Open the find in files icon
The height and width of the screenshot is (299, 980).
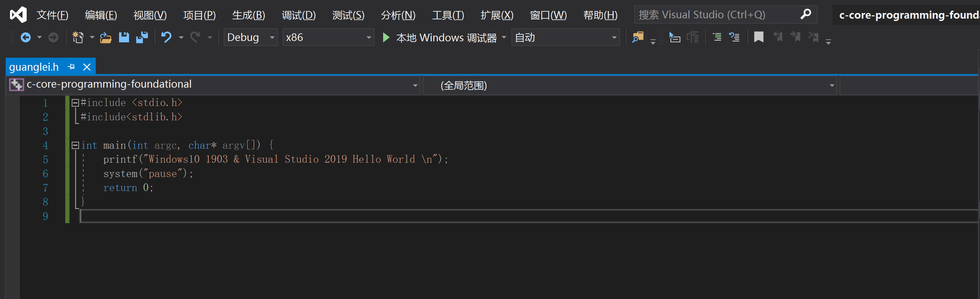click(638, 37)
